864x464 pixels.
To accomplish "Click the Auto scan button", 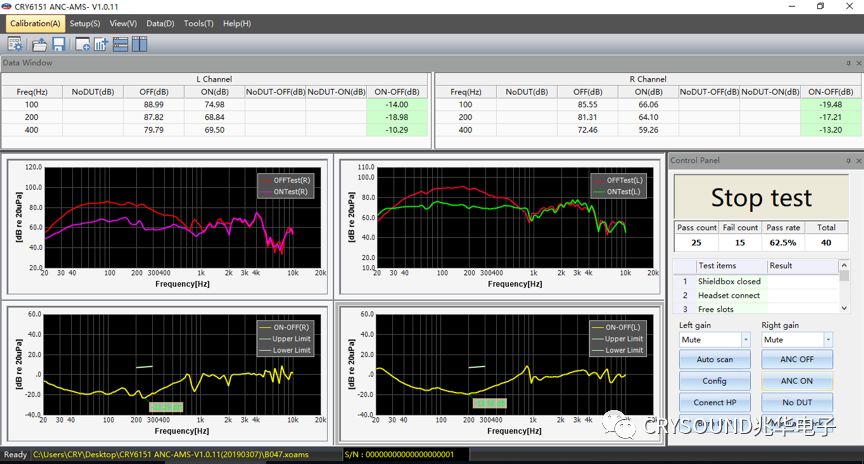I will 714,359.
